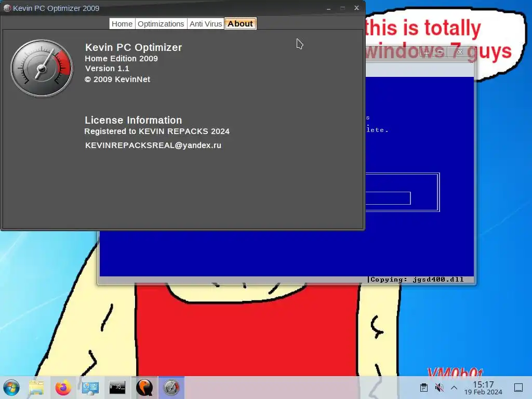Expand the hidden tray icons arrow

pos(454,388)
